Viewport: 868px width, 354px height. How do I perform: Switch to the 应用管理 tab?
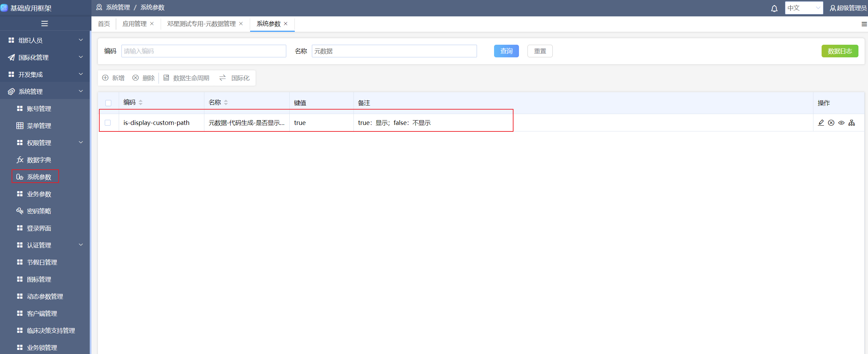pos(134,24)
